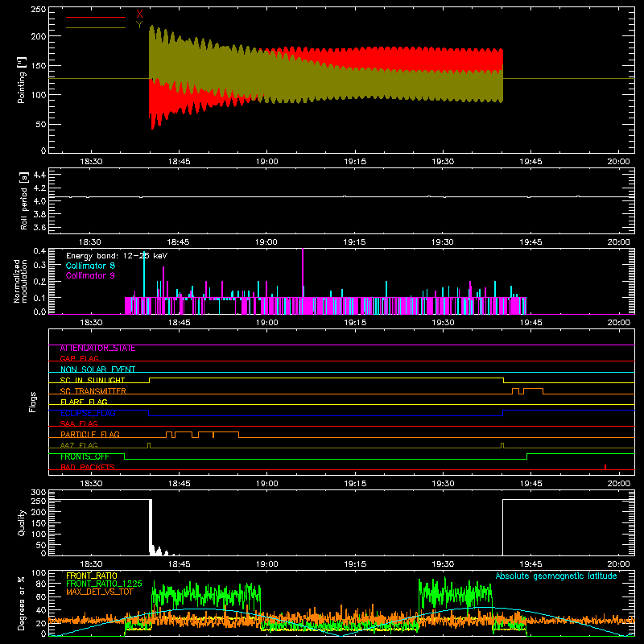The width and height of the screenshot is (644, 644).
Task: Click the 80 tick on Degrees axis
Action: tap(41, 584)
